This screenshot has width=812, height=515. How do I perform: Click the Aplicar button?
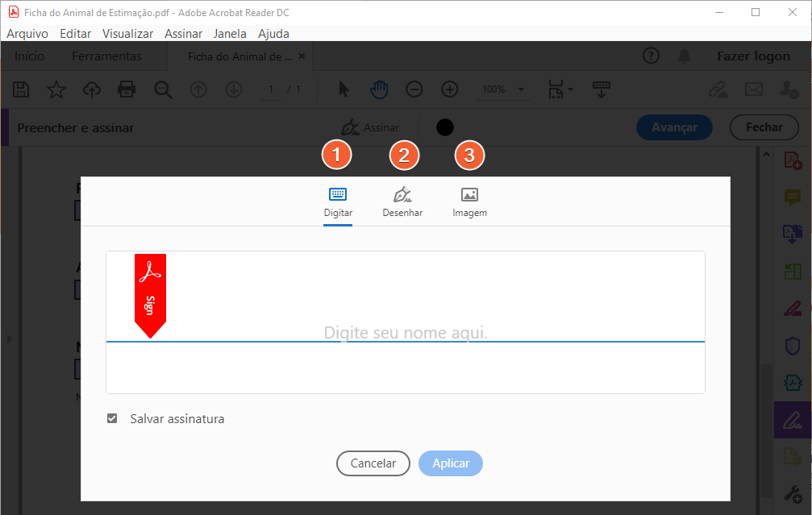coord(450,463)
